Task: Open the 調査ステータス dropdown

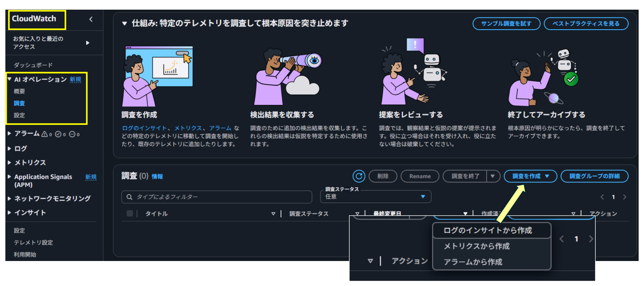Action: pos(375,197)
